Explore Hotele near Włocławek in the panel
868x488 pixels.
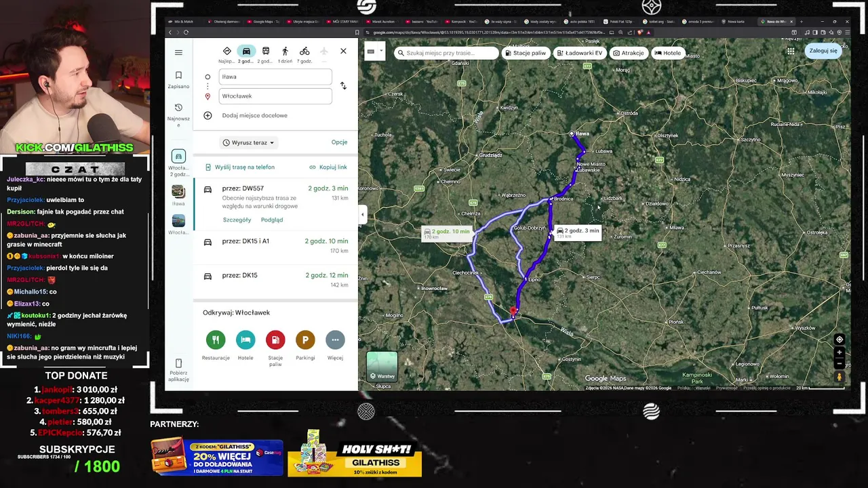[245, 346]
